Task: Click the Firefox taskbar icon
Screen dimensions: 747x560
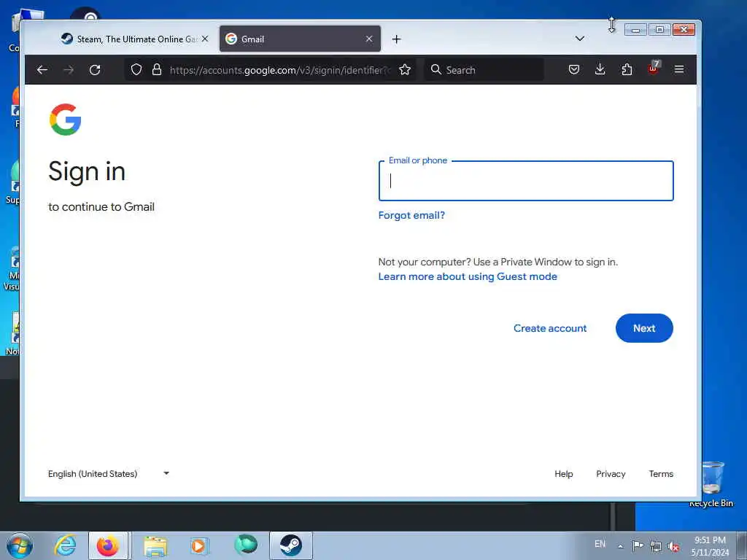Action: tap(108, 545)
